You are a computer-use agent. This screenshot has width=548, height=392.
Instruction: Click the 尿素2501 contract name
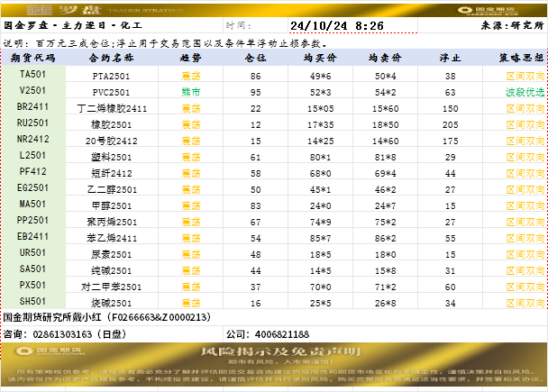(111, 254)
